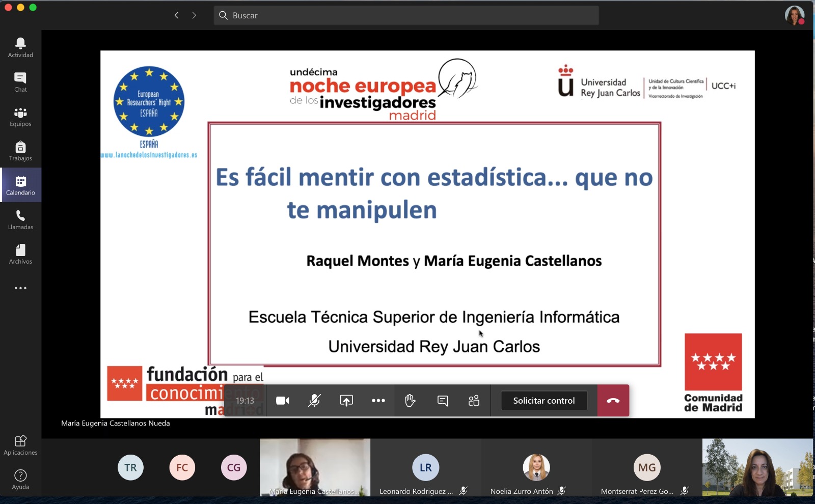This screenshot has height=504, width=815.
Task: Click the Buscar search field
Action: tap(406, 16)
